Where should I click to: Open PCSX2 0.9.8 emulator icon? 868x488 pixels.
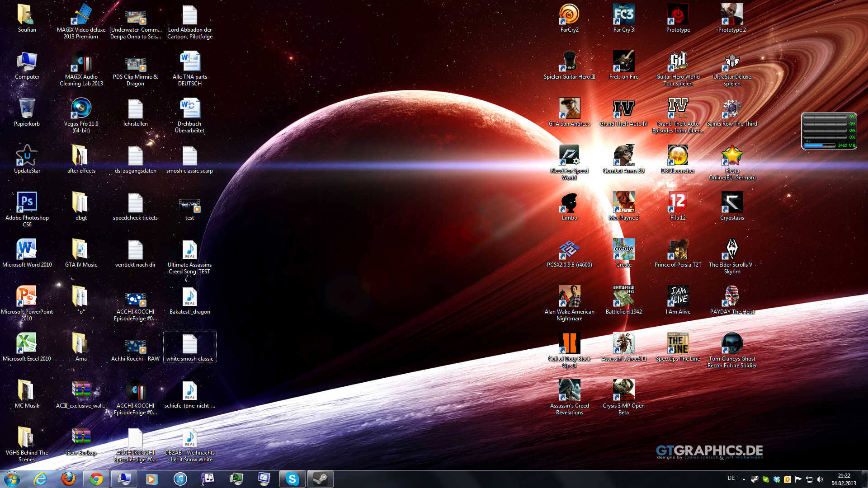pos(569,253)
